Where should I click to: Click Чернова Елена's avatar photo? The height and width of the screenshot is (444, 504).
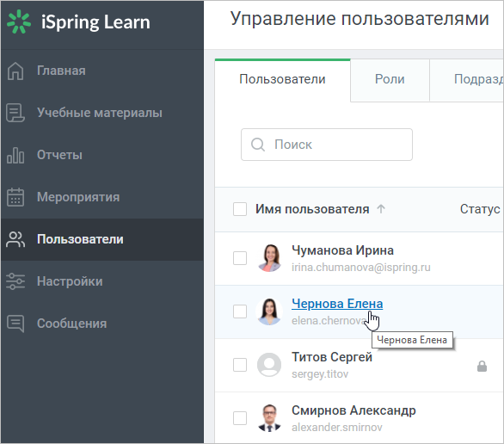(269, 311)
